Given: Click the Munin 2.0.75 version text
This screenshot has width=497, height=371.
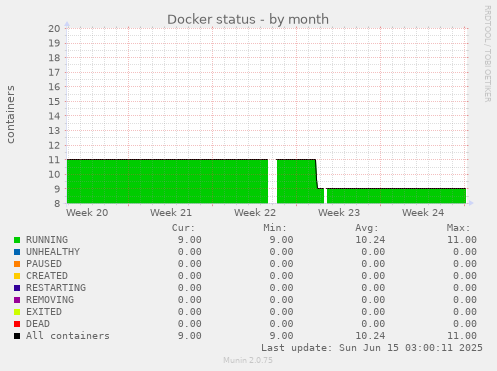Looking at the screenshot, I should click(x=248, y=360).
